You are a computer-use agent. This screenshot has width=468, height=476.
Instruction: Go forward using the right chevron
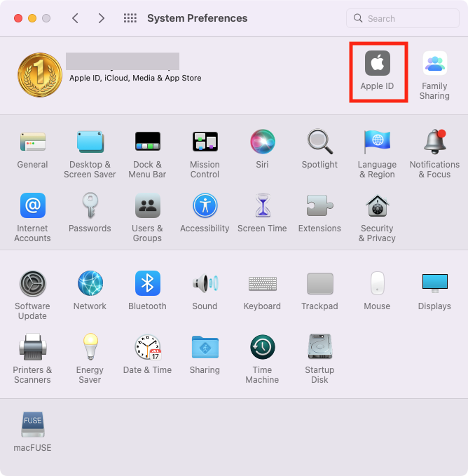[102, 18]
